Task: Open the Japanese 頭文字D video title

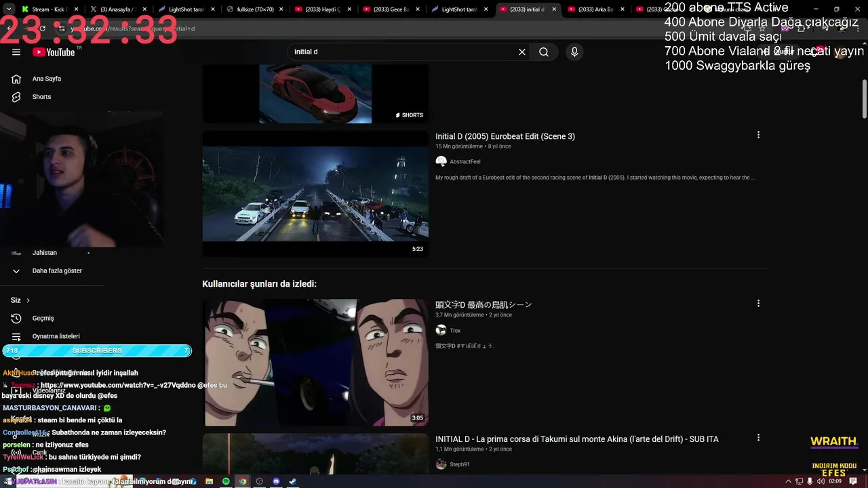Action: coord(484,305)
